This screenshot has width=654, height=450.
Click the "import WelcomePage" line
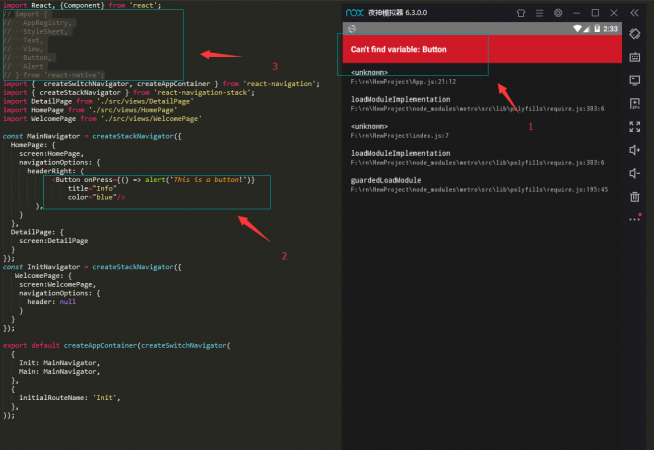(102, 119)
